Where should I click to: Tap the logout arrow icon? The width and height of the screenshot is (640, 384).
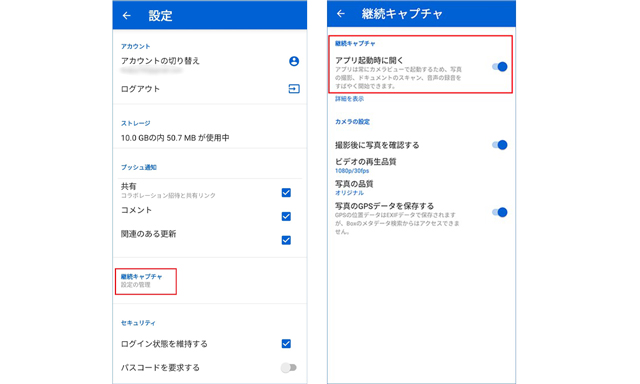[x=294, y=89]
